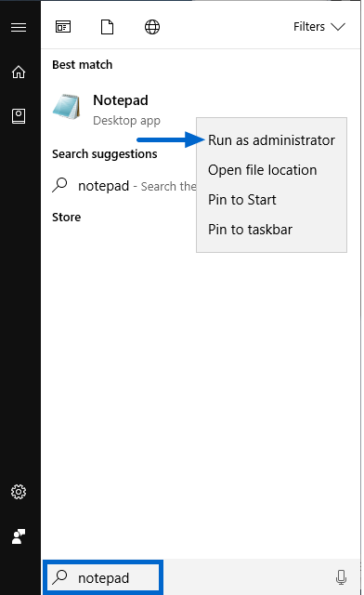
Task: Open the hamburger menu in the sidebar
Action: 19,27
